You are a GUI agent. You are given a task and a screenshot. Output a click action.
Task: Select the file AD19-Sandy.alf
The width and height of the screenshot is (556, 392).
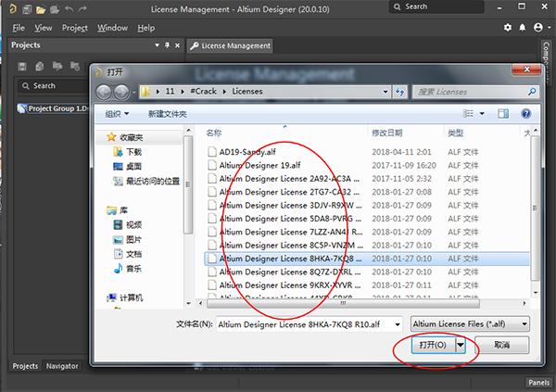tap(247, 152)
